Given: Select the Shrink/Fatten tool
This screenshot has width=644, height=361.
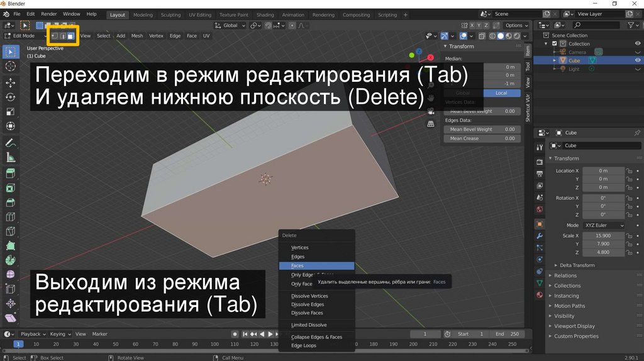Looking at the screenshot, I should tap(10, 304).
